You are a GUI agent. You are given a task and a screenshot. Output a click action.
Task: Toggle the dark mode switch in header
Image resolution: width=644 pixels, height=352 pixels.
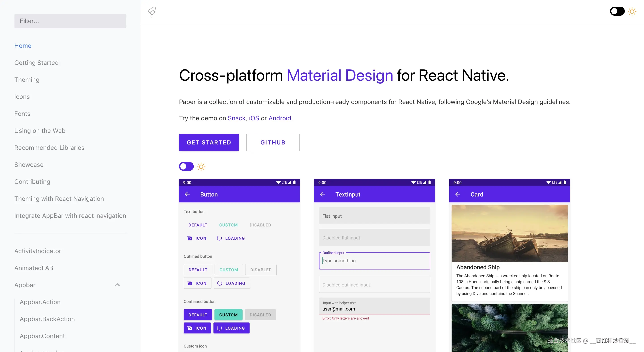(617, 11)
